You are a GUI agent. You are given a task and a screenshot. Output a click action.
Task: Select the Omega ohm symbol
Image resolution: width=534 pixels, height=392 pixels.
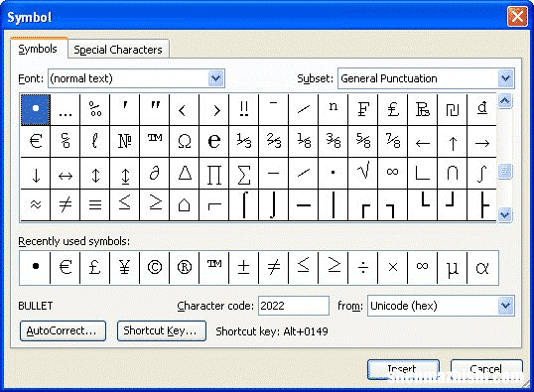pyautogui.click(x=185, y=141)
